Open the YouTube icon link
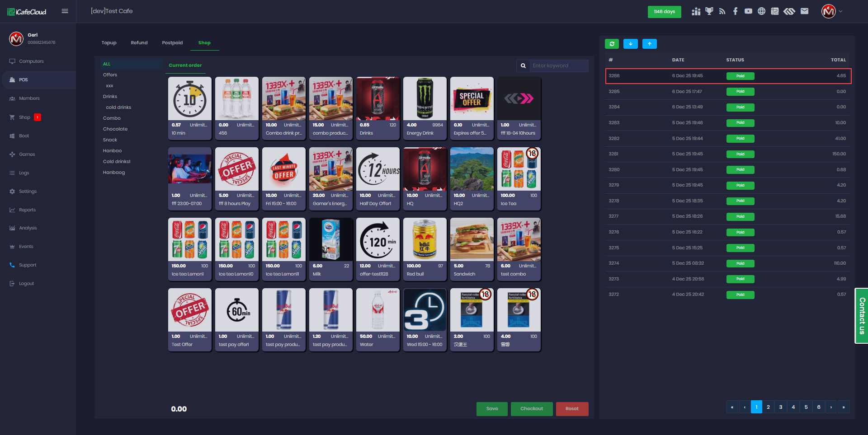The image size is (868, 435). pyautogui.click(x=749, y=11)
